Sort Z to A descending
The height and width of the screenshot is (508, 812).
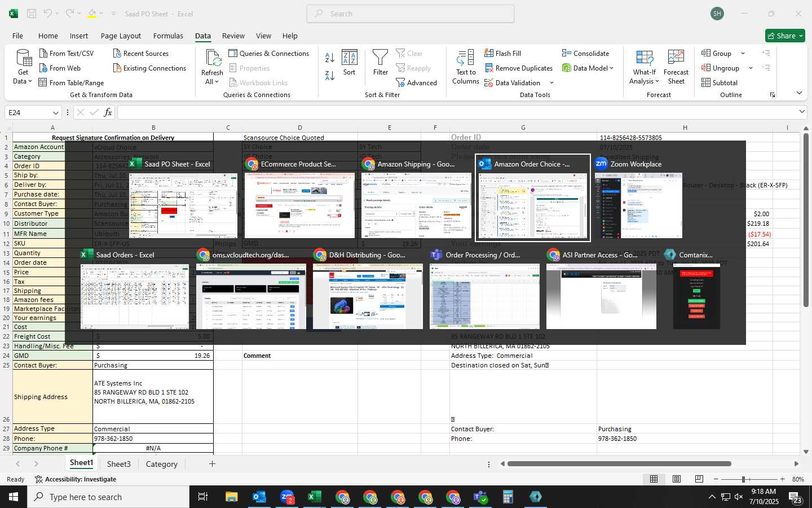click(x=330, y=75)
